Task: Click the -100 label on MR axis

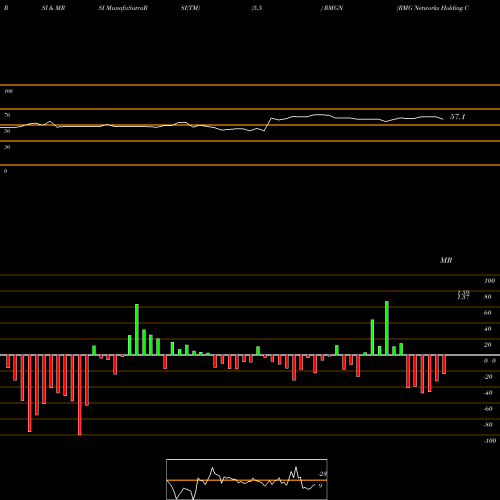Action: pos(490,441)
